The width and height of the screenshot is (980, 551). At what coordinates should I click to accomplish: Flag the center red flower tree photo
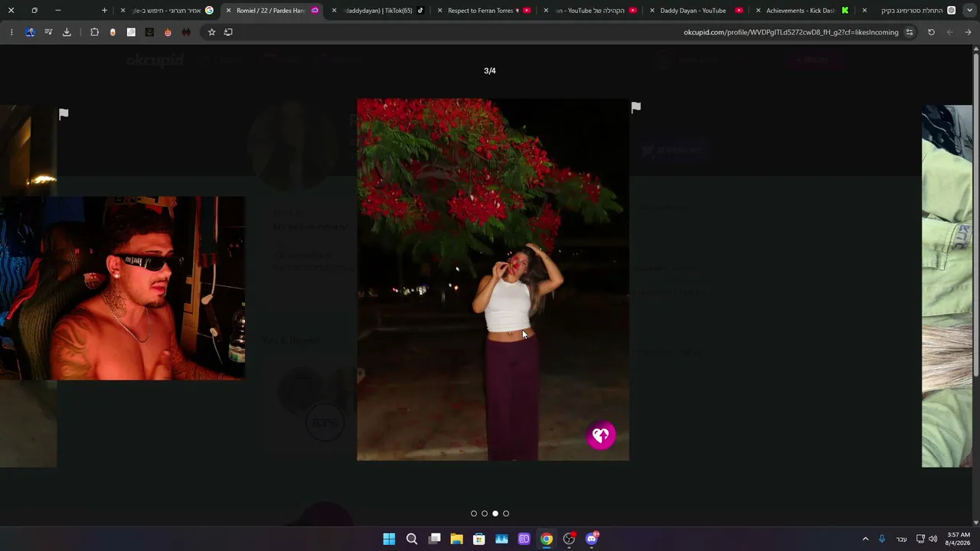click(x=635, y=108)
